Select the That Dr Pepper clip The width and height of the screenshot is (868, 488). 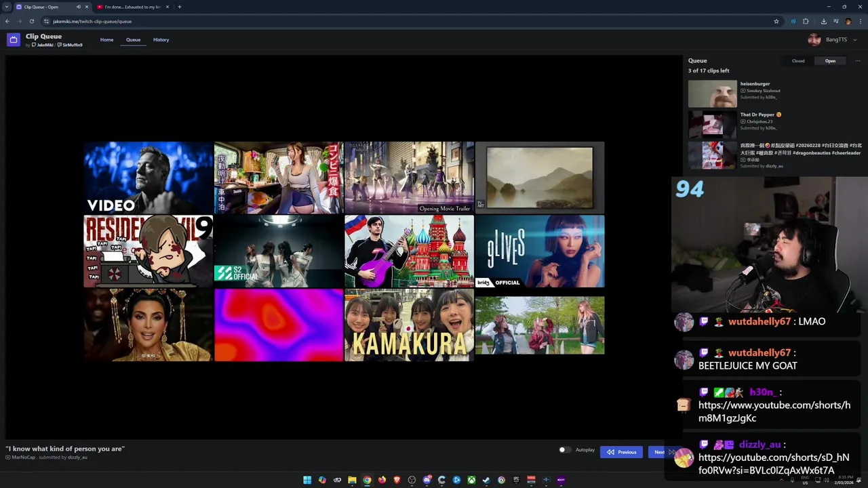[774, 125]
